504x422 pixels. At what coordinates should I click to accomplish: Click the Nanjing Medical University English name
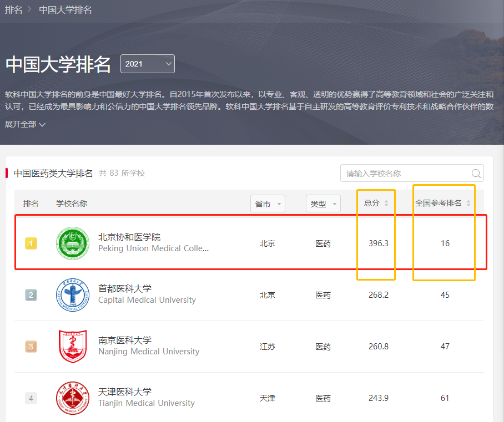[x=149, y=352]
